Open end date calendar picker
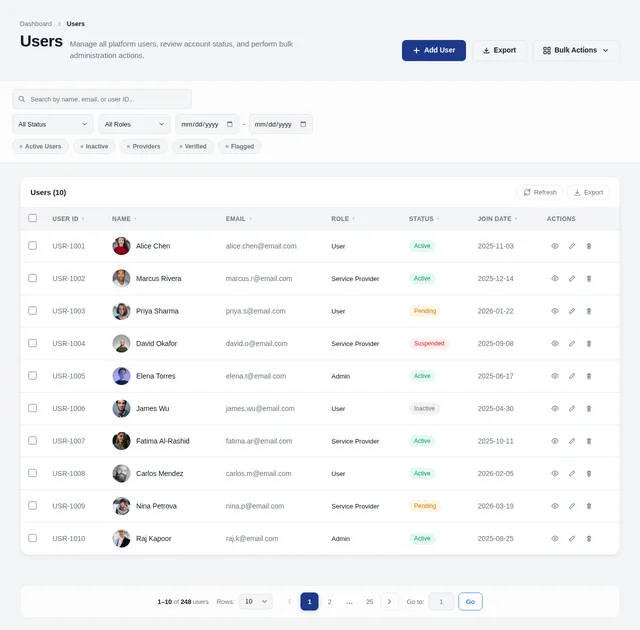 point(303,124)
